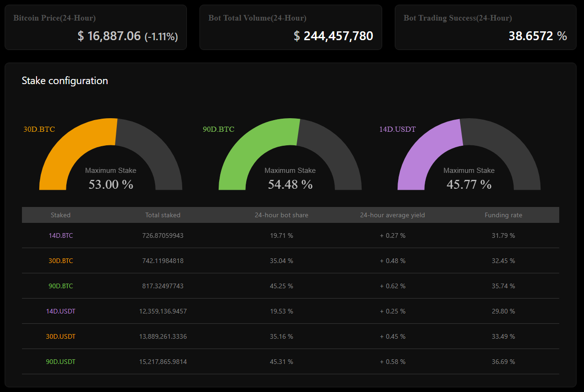Click the 45.31 % bot share cell
Image resolution: width=584 pixels, height=392 pixels.
pos(281,362)
